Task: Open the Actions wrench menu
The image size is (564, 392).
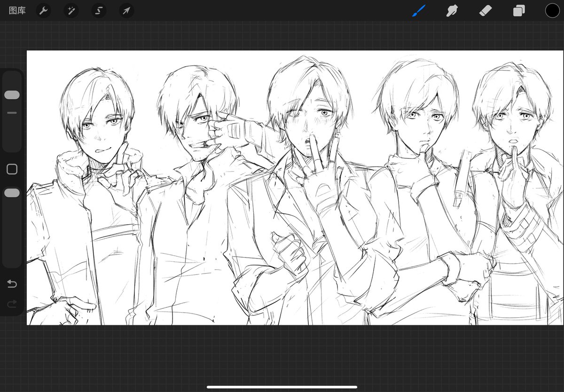Action: point(43,10)
